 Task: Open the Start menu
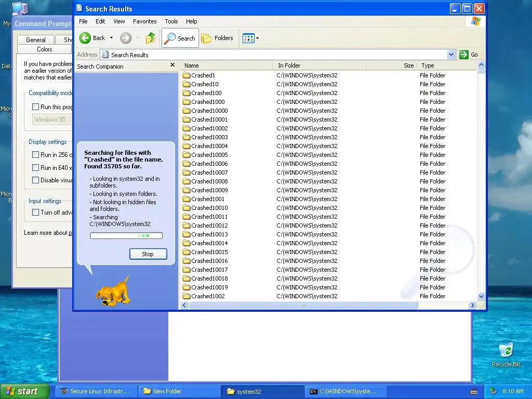pyautogui.click(x=24, y=391)
